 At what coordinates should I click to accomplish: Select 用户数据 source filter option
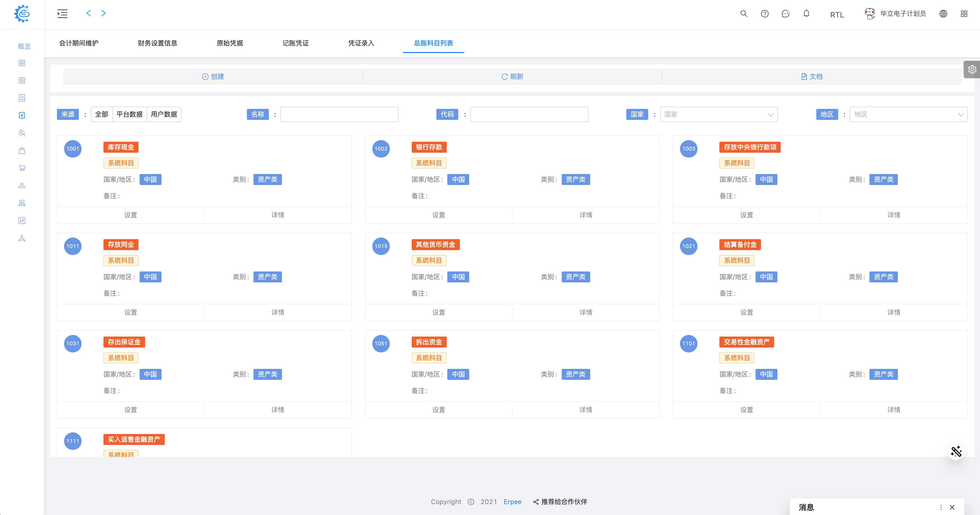click(x=164, y=114)
